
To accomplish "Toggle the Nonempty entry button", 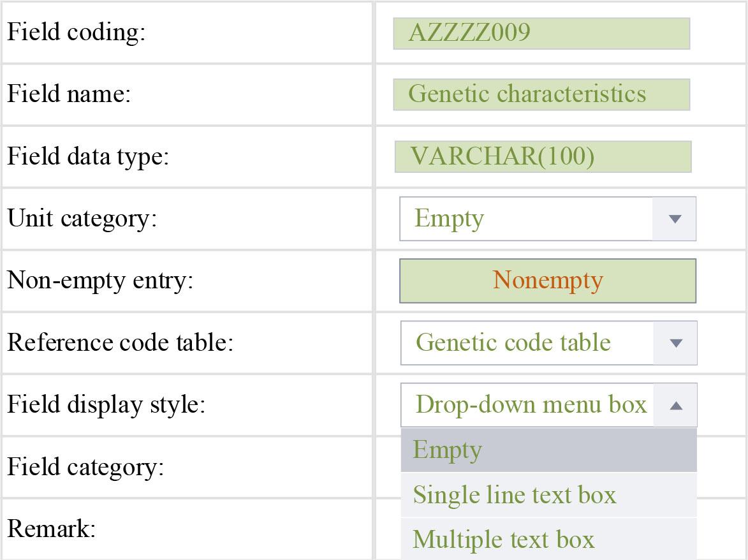I will (548, 281).
